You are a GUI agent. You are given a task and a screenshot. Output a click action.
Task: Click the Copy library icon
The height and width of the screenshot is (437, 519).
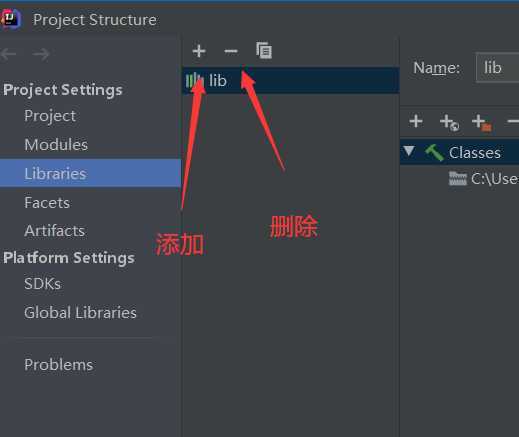pyautogui.click(x=264, y=50)
